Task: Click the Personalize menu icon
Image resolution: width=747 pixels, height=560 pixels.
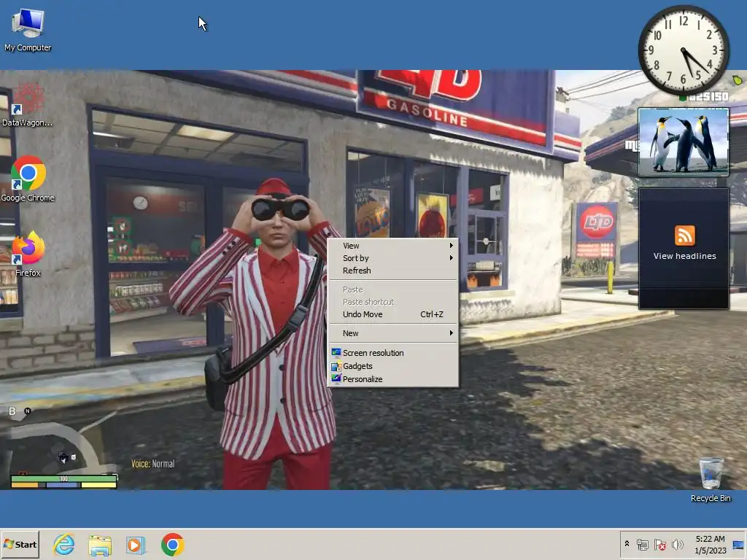Action: [336, 378]
